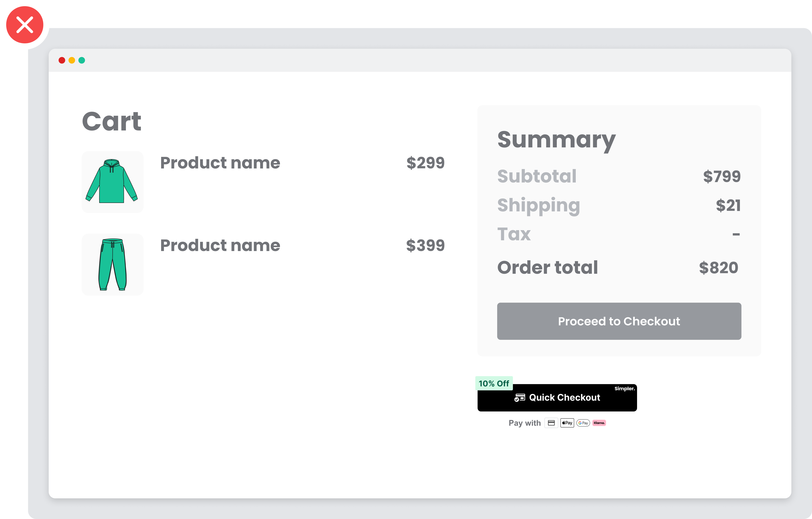Select the Klarna payment badge
This screenshot has width=812, height=519.
[x=599, y=423]
